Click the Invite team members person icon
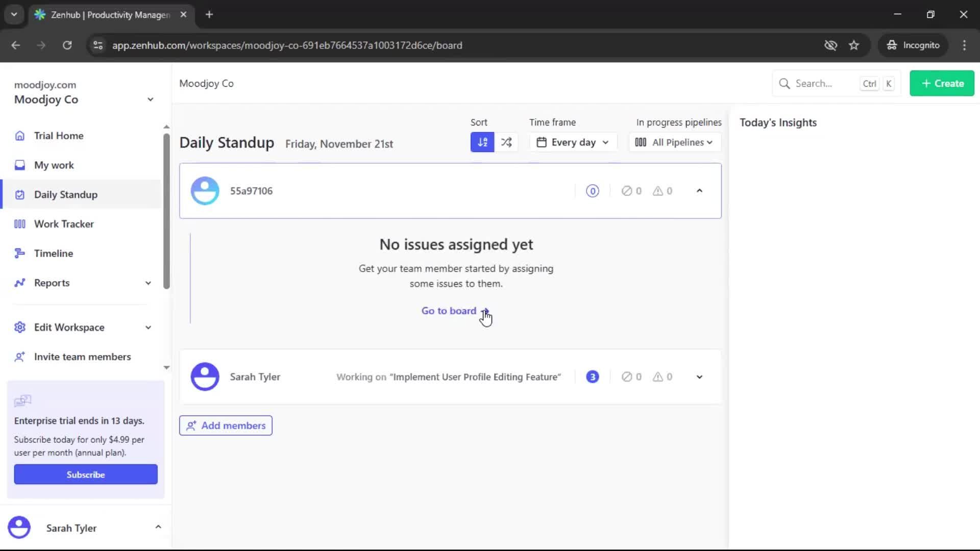980x551 pixels. click(20, 357)
